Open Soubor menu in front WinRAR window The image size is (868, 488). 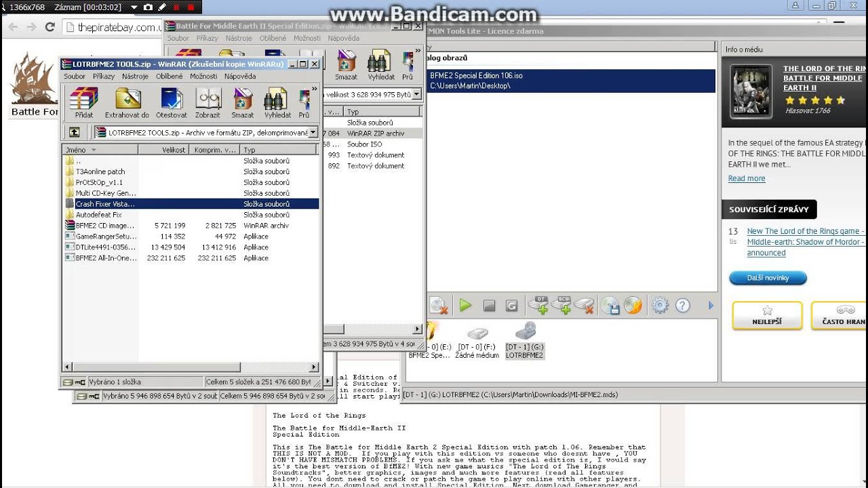[75, 77]
